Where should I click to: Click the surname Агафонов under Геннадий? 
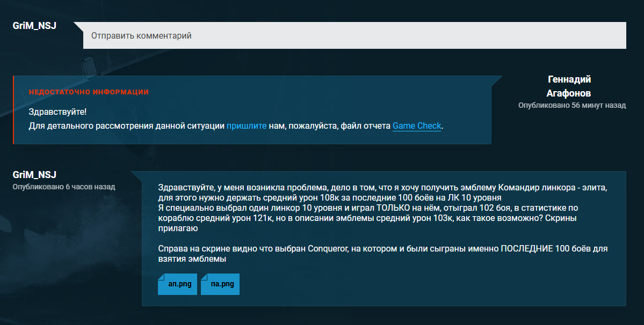(569, 93)
